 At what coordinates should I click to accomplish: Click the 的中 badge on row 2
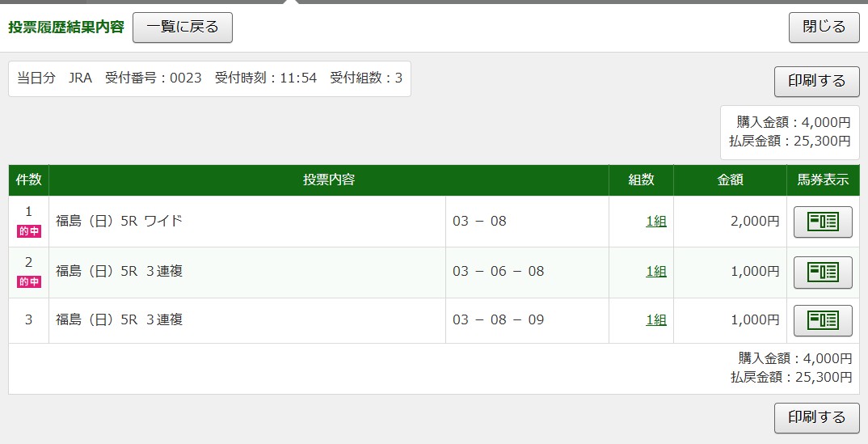pos(29,282)
